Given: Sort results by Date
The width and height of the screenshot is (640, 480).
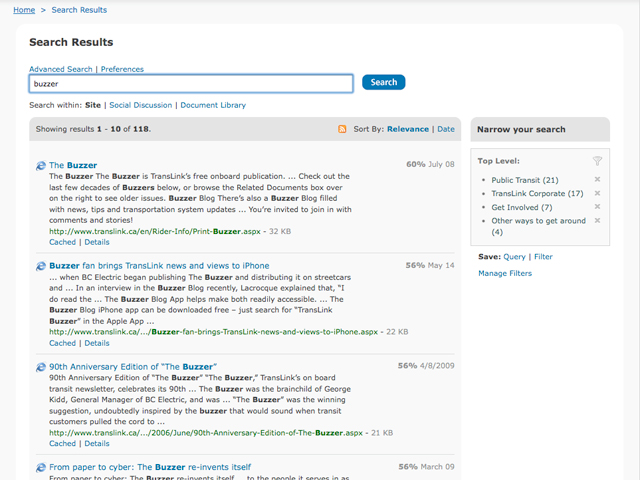Looking at the screenshot, I should tap(445, 129).
